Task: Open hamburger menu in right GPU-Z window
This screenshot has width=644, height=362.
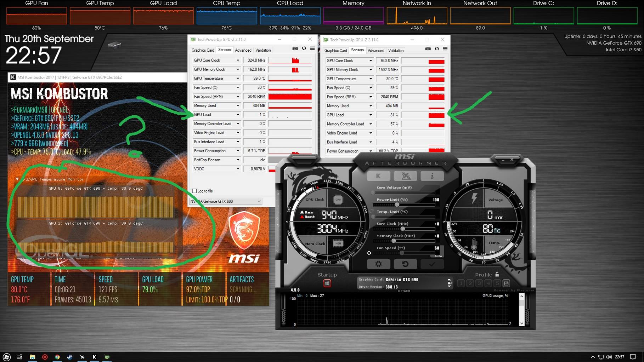Action: 445,49
